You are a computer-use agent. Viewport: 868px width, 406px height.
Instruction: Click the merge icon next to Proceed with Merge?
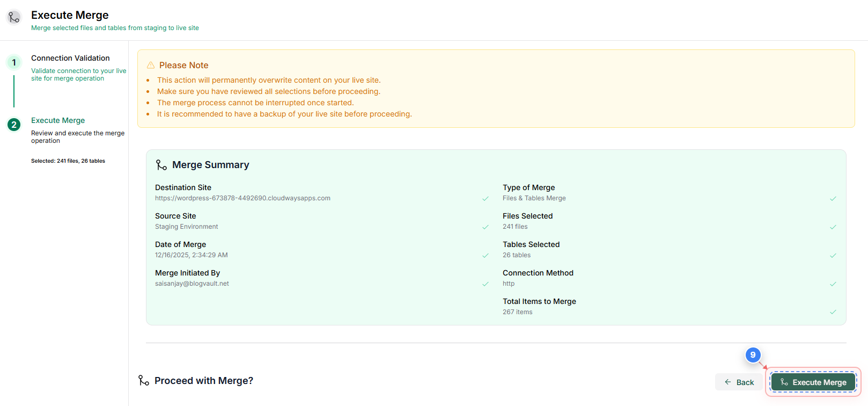(144, 381)
